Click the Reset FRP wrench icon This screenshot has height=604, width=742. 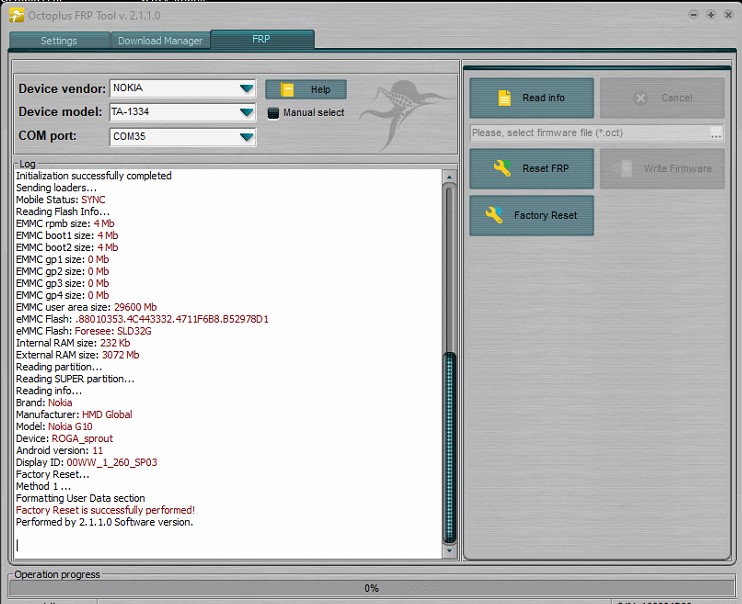click(x=502, y=168)
